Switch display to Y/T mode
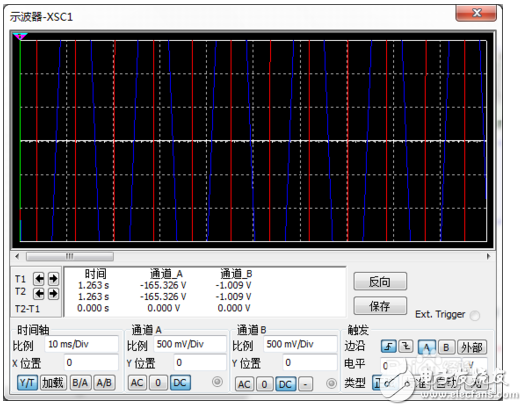527x411 pixels. 27,383
